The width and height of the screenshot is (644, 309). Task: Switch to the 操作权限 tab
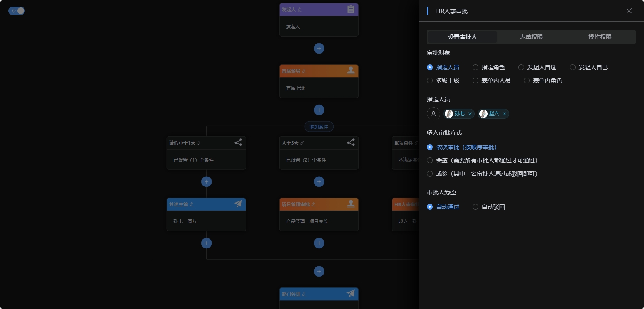tap(600, 37)
